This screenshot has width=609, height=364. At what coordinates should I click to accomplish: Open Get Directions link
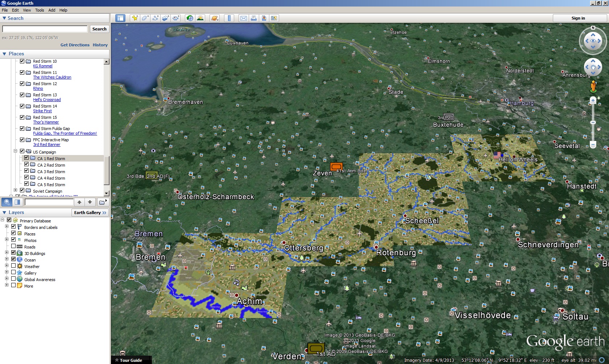(x=75, y=45)
